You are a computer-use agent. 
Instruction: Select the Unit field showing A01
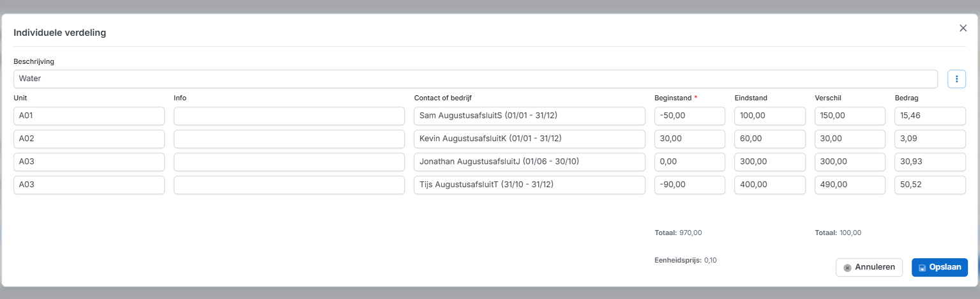point(89,116)
